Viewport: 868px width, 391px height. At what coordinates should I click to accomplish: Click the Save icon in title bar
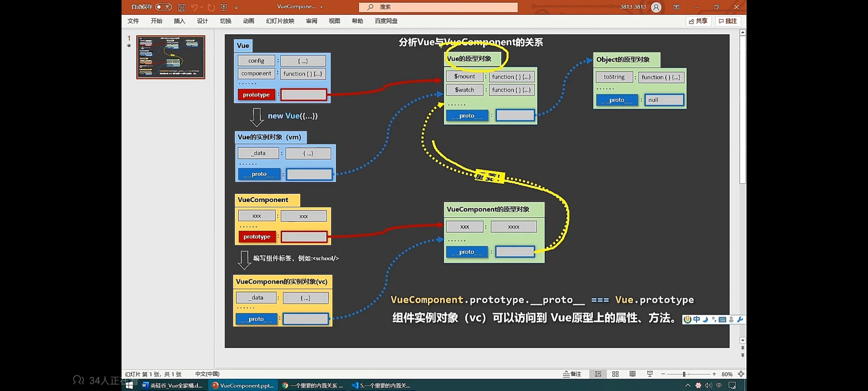182,7
